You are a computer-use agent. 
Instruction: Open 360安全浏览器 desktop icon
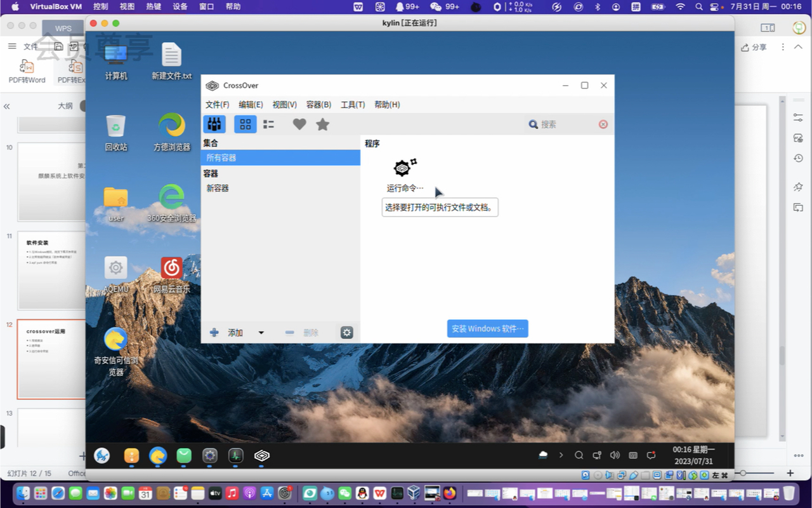point(171,204)
